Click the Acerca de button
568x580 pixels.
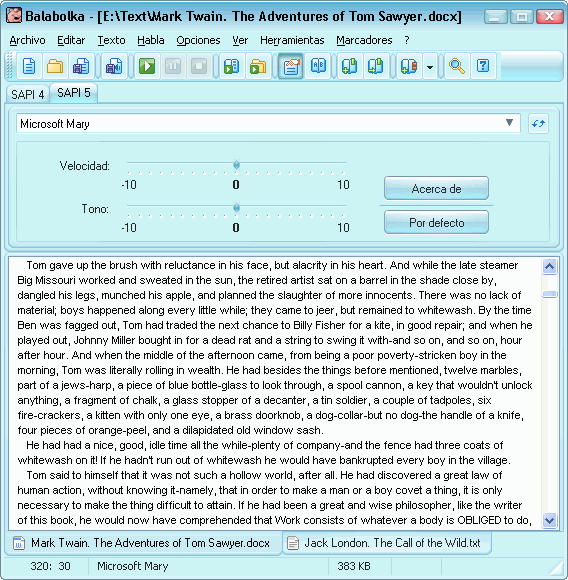(436, 189)
